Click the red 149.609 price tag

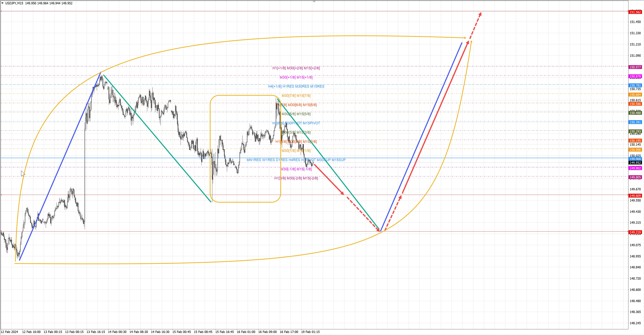635,196
